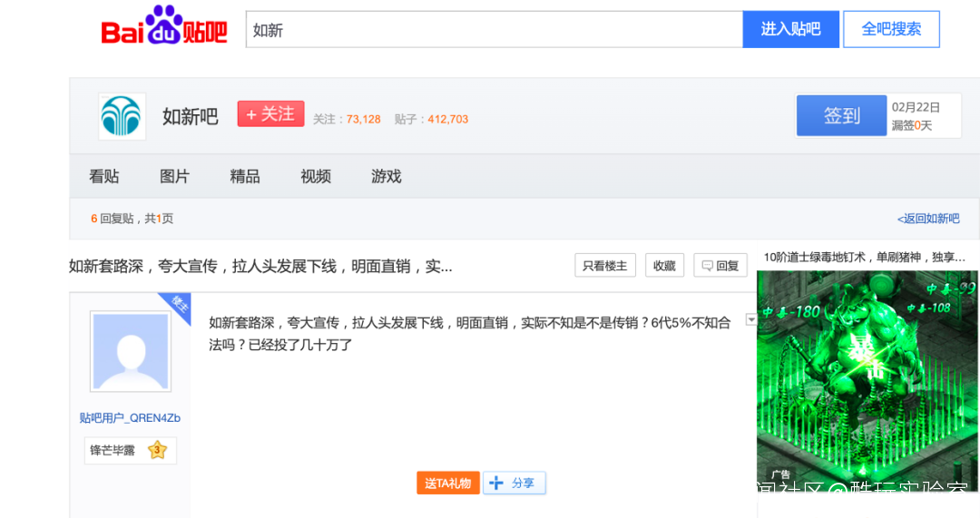Click the 如新吧 forum name
980x518 pixels.
[190, 117]
